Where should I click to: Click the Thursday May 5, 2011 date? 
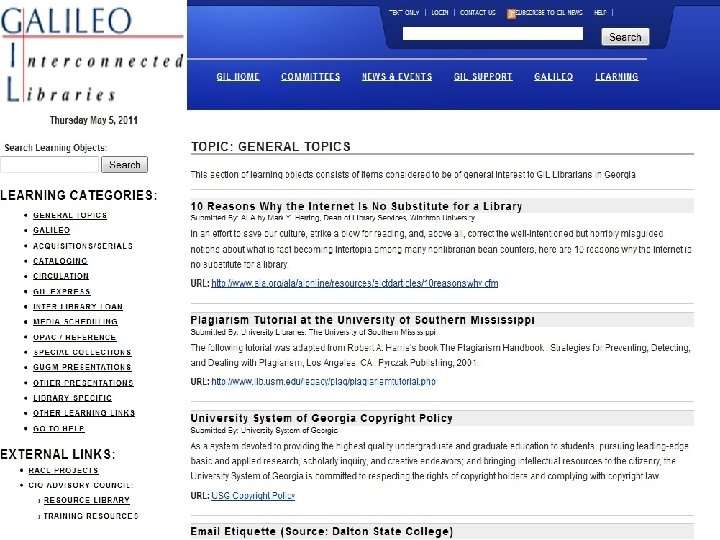[x=94, y=120]
